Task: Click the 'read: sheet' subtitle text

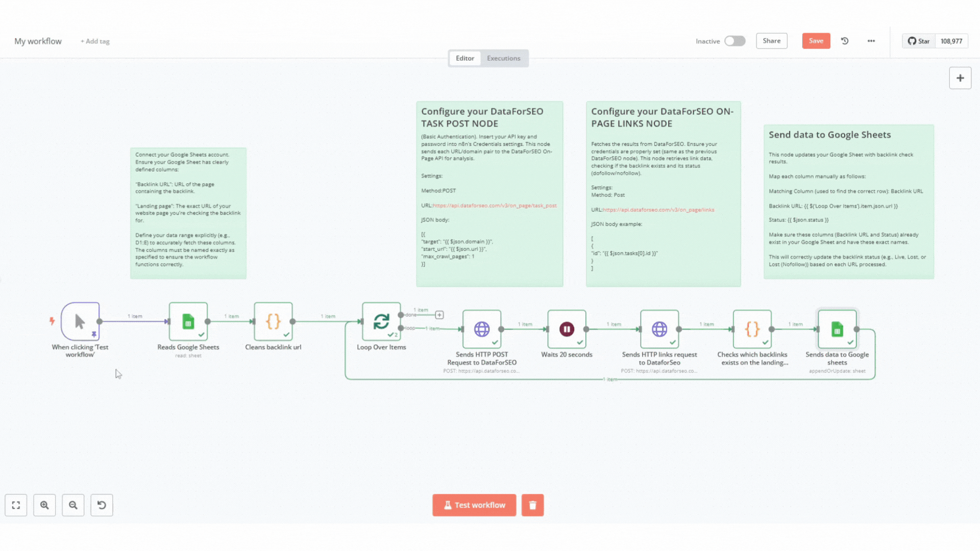Action: tap(188, 356)
